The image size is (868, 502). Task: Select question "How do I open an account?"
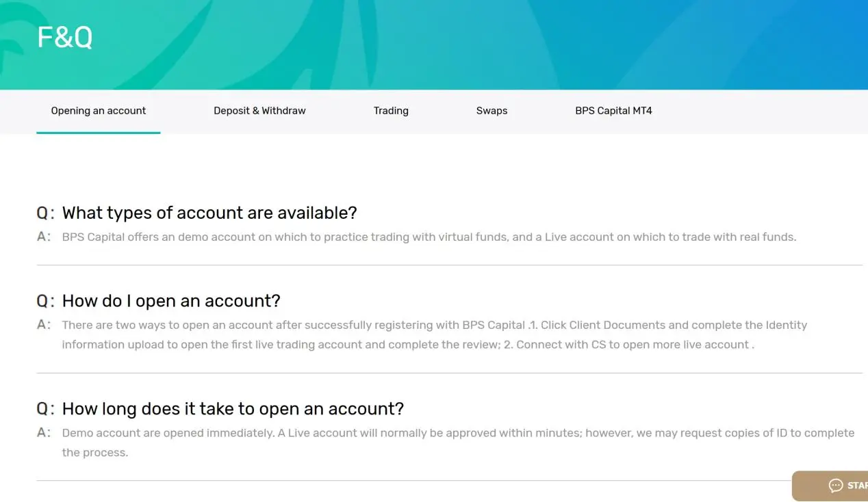pos(171,301)
